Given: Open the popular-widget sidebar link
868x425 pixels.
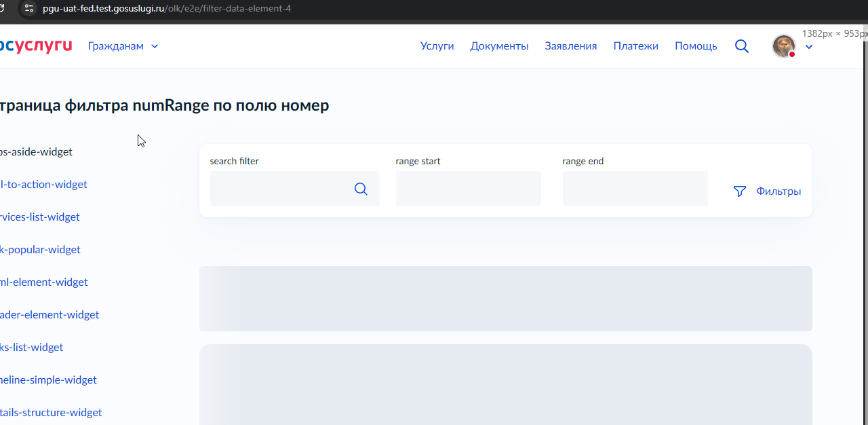Looking at the screenshot, I should [x=40, y=250].
